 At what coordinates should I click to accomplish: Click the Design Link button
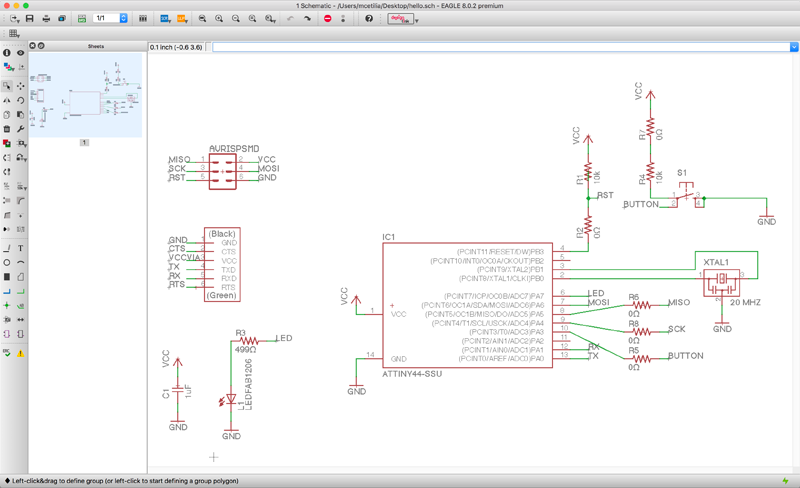pyautogui.click(x=401, y=19)
